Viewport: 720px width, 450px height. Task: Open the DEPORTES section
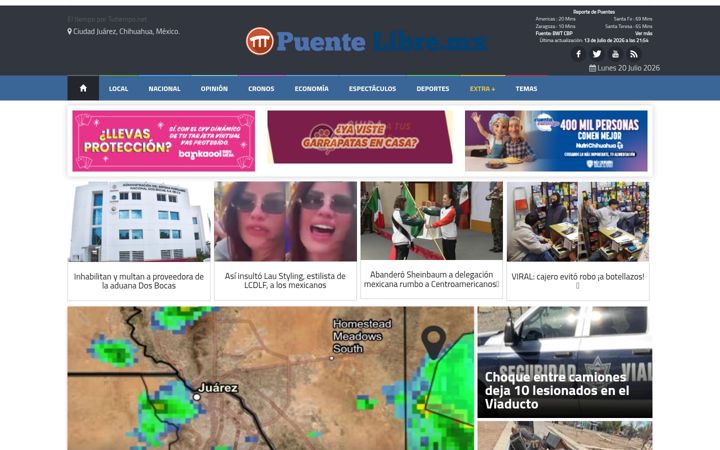pyautogui.click(x=433, y=89)
